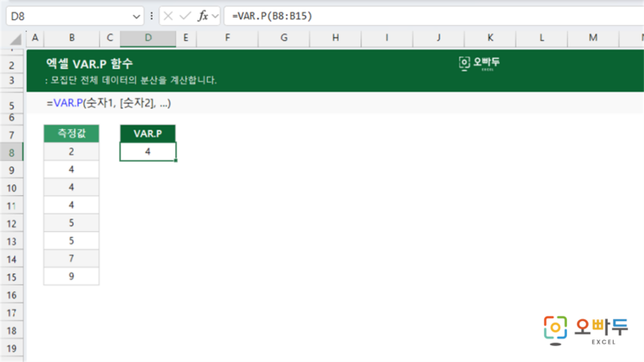
Task: Select cell B8 with value 2
Action: click(71, 152)
